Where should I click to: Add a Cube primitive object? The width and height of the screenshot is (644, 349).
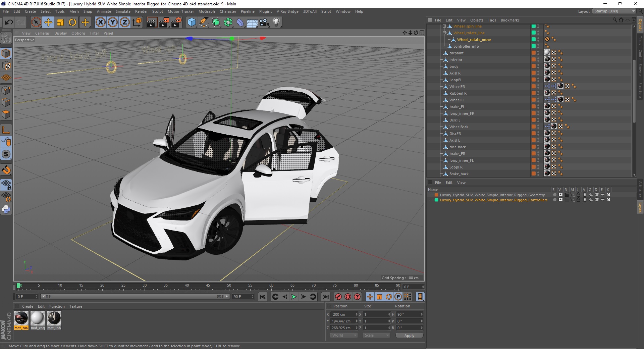pyautogui.click(x=192, y=22)
